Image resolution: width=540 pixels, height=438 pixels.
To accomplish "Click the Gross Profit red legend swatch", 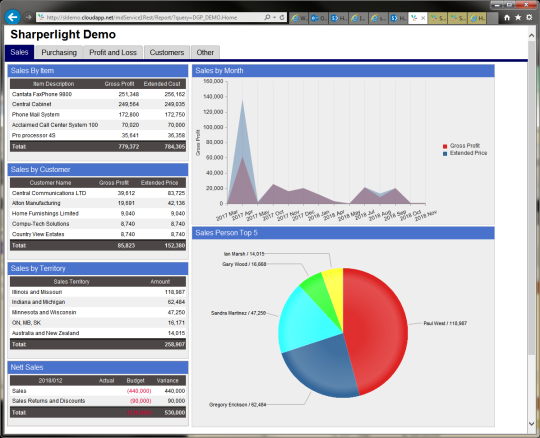I will 445,146.
